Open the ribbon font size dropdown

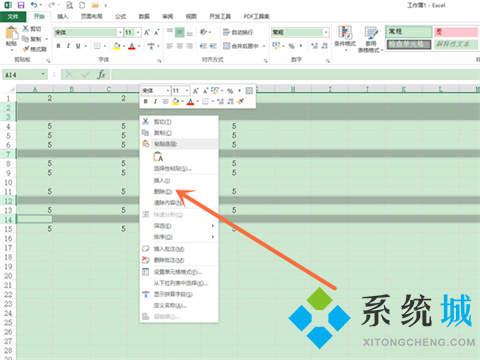(138, 32)
